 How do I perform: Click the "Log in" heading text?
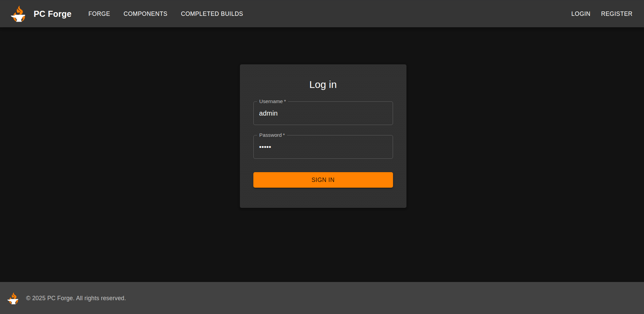coord(323,85)
